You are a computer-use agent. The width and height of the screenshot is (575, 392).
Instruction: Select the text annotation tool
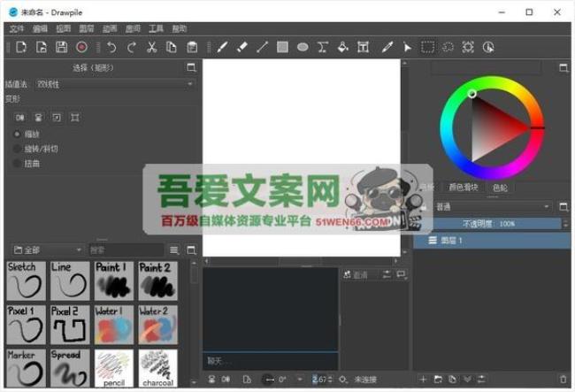coord(363,47)
